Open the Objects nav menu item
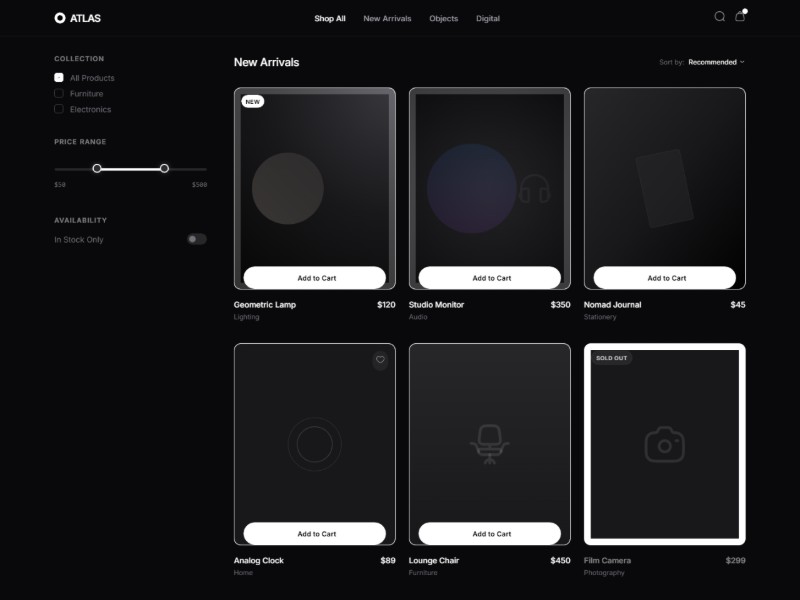 [443, 18]
